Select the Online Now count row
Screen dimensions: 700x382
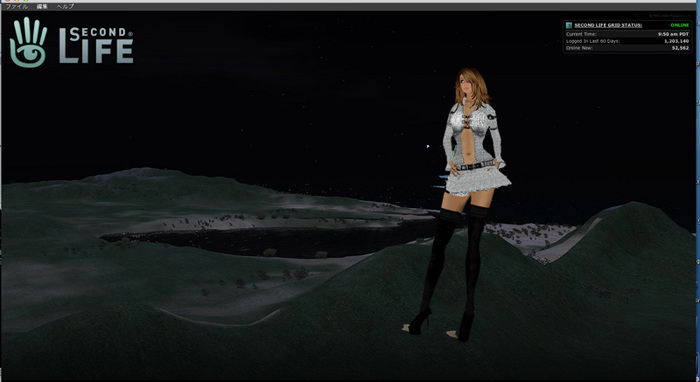pos(627,48)
